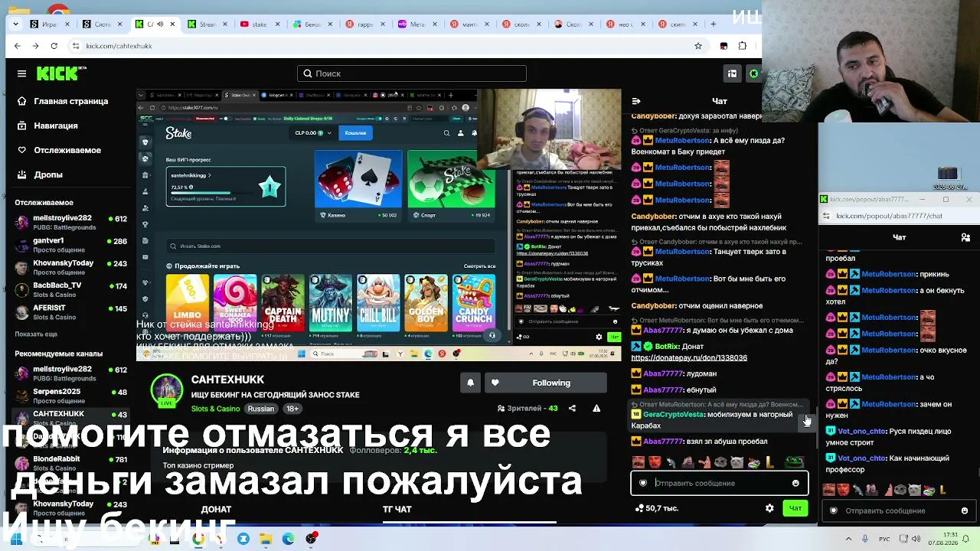980x551 pixels.
Task: Click the Slots & Casino category link
Action: point(215,409)
